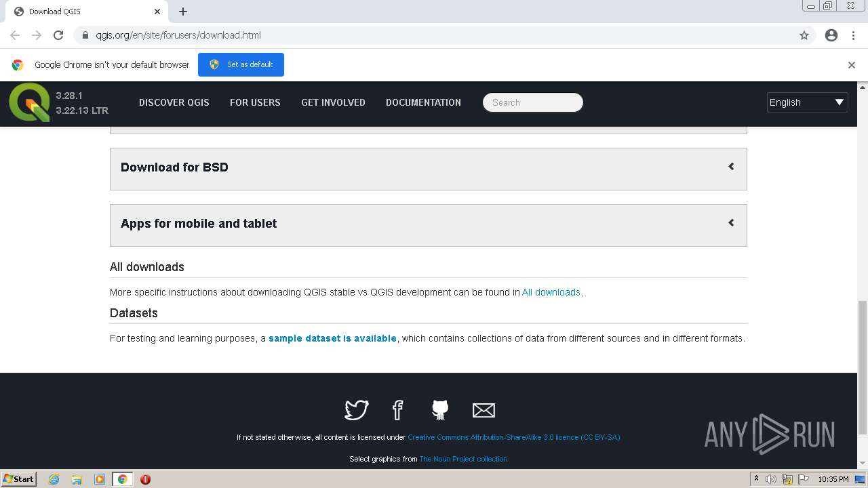868x488 pixels.
Task: Reload the page
Action: pyautogui.click(x=58, y=35)
